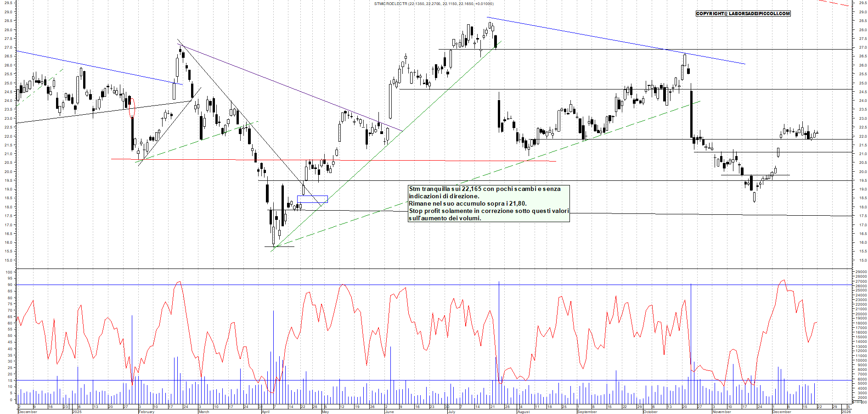The width and height of the screenshot is (868, 414).
Task: Click the September month label
Action: pos(586,412)
